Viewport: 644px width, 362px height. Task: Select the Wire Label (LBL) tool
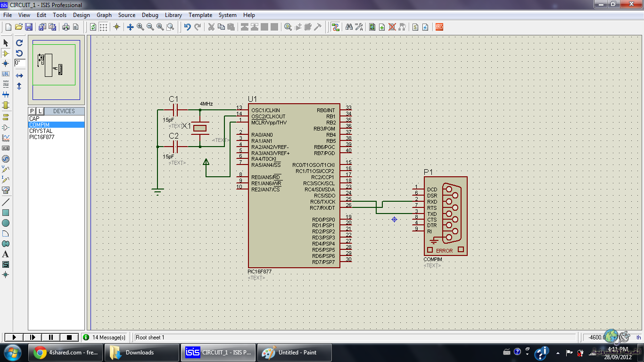[x=6, y=74]
